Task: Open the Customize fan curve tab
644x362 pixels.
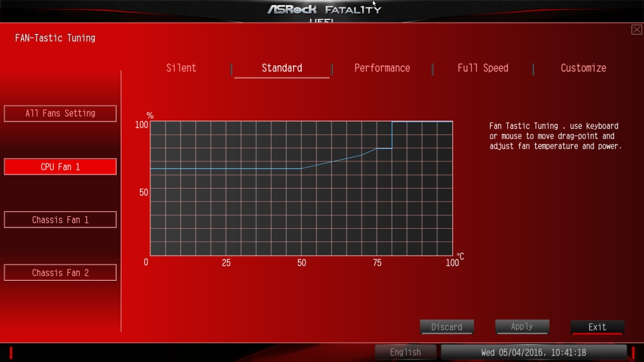Action: 583,68
